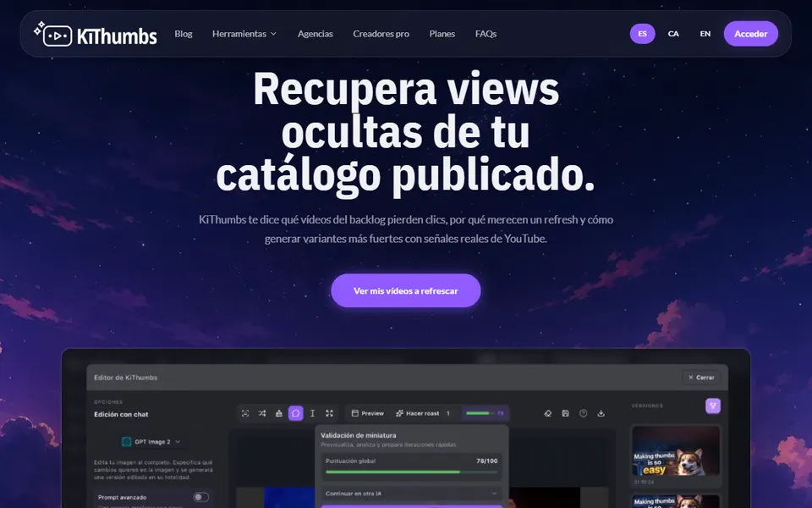Viewport: 812px width, 508px height.
Task: Expand the Continuar en otra IA dropdown
Action: coord(411,494)
